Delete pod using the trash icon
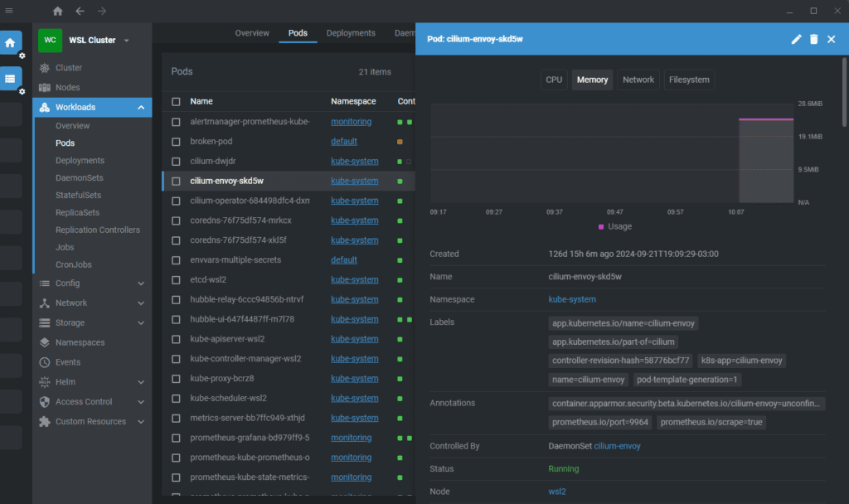The height and width of the screenshot is (504, 849). (814, 39)
